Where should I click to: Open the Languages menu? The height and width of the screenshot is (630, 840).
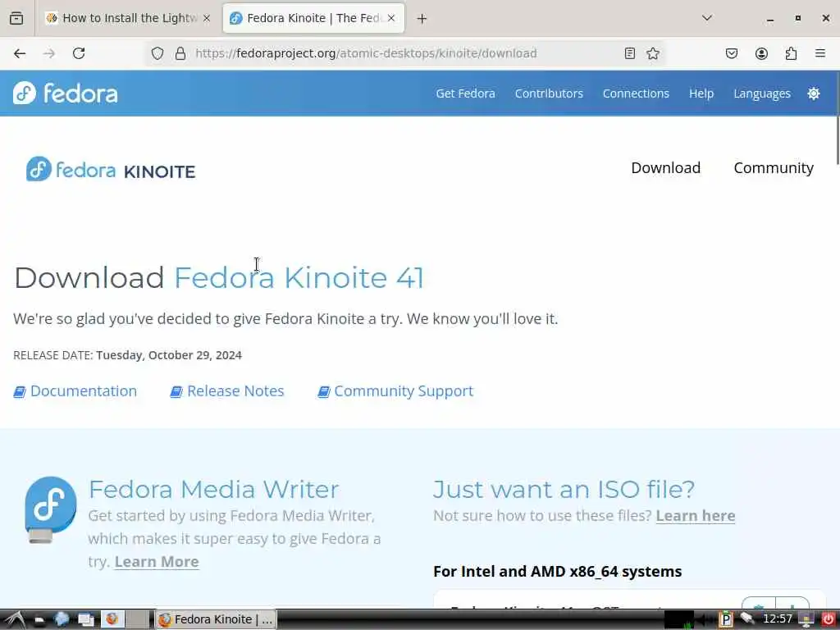(762, 94)
